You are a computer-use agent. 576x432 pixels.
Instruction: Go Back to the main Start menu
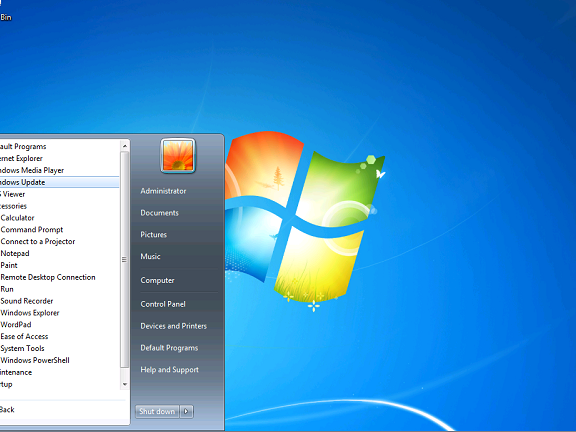tap(7, 410)
